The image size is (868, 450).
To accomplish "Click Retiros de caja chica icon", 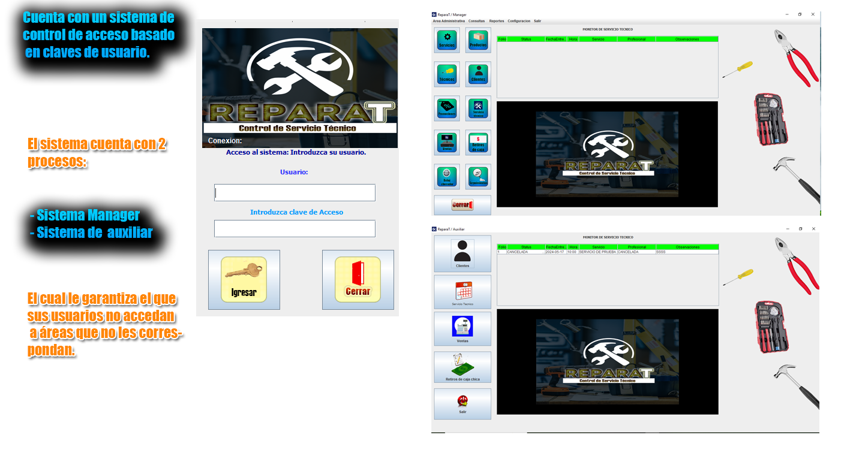I will [x=462, y=367].
